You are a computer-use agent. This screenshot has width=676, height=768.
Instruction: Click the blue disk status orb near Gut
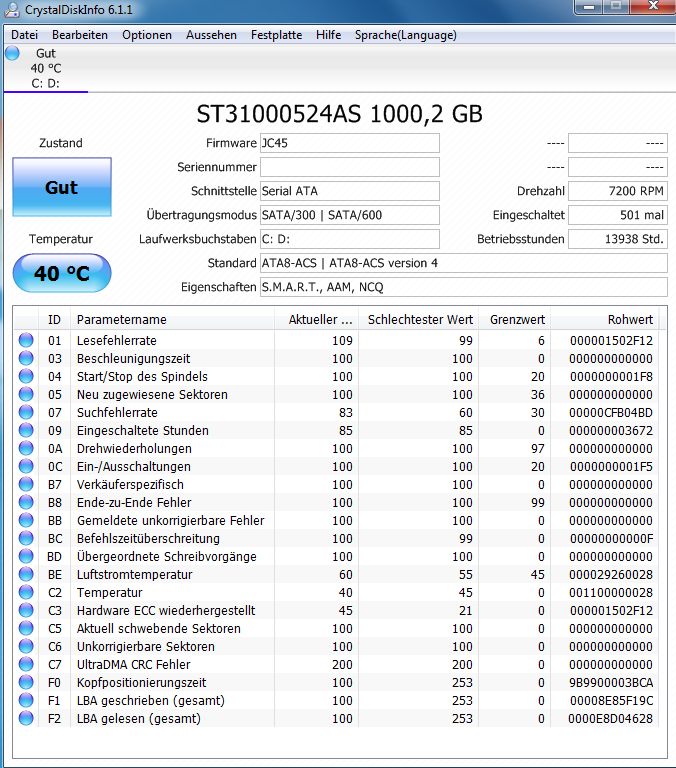click(13, 53)
